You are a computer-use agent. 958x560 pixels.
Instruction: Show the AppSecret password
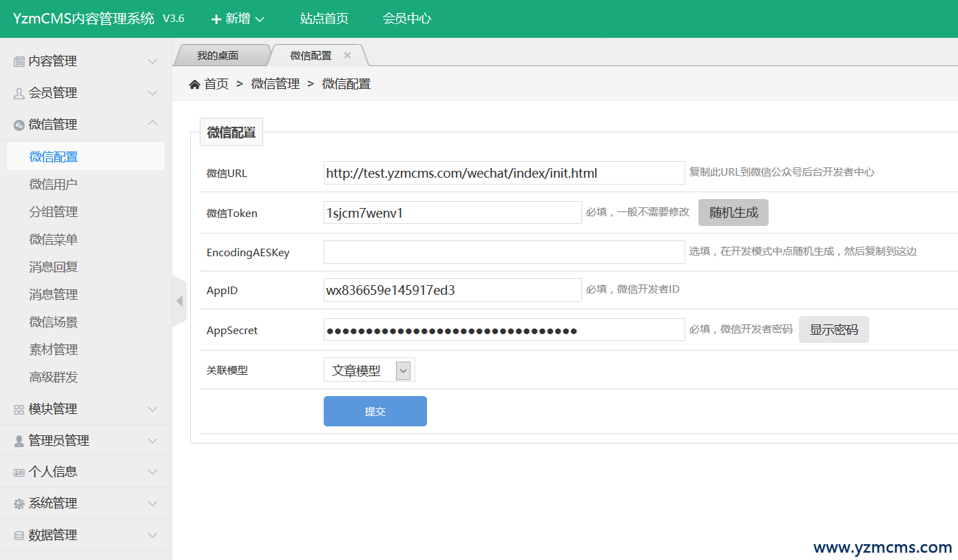(x=833, y=330)
